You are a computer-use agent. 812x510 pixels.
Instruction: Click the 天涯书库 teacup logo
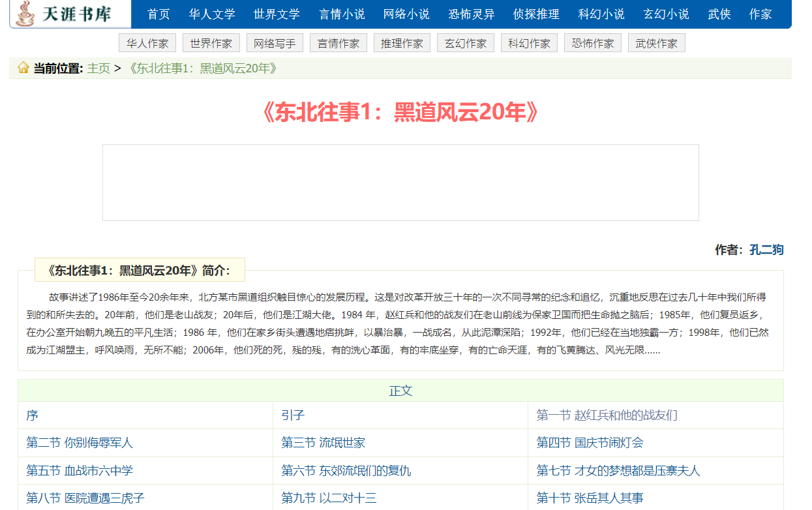tap(26, 14)
